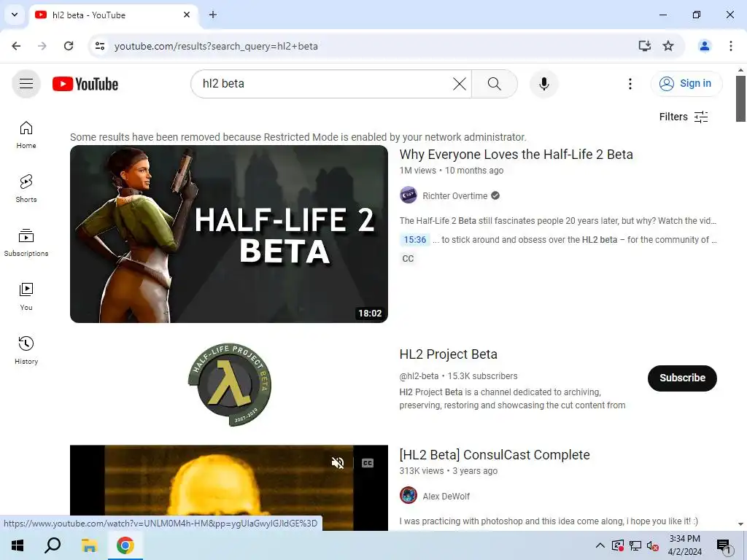Click the address bar URL
Screen dimensions: 747x560
(x=216, y=46)
